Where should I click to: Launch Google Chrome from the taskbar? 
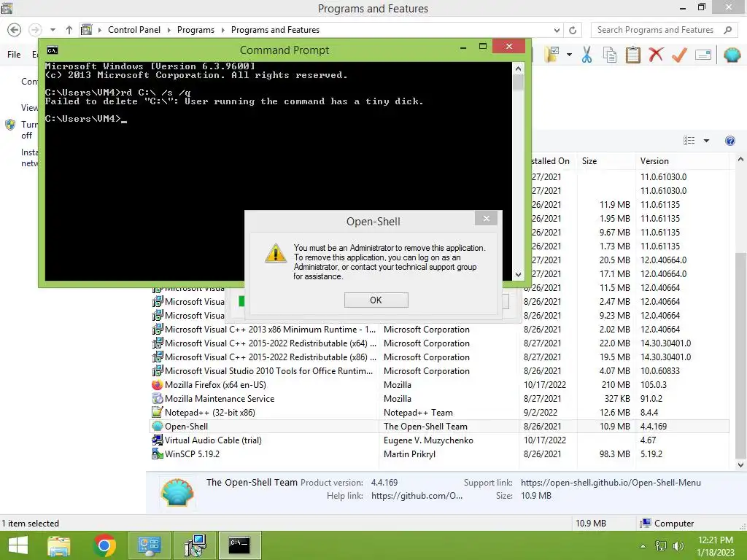coord(104,545)
